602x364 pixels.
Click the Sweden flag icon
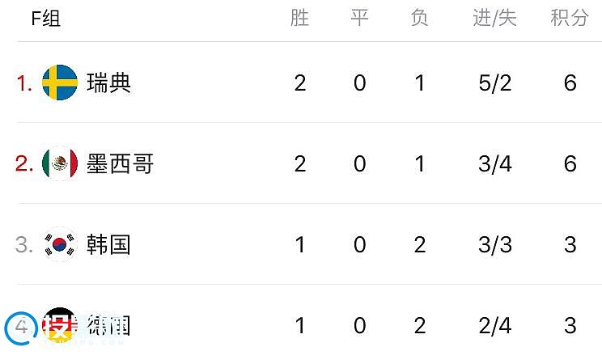[x=60, y=83]
